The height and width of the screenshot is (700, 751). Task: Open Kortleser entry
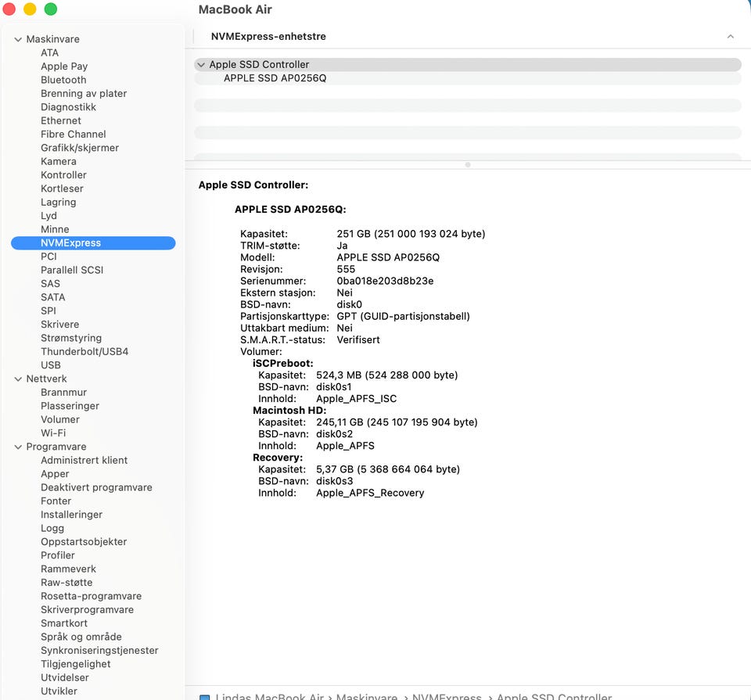(62, 188)
